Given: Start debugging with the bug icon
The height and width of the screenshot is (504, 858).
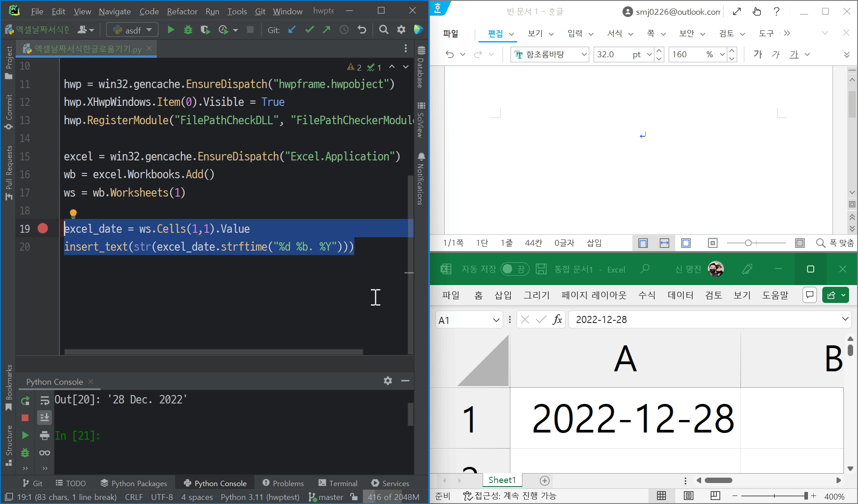Looking at the screenshot, I should [x=188, y=30].
